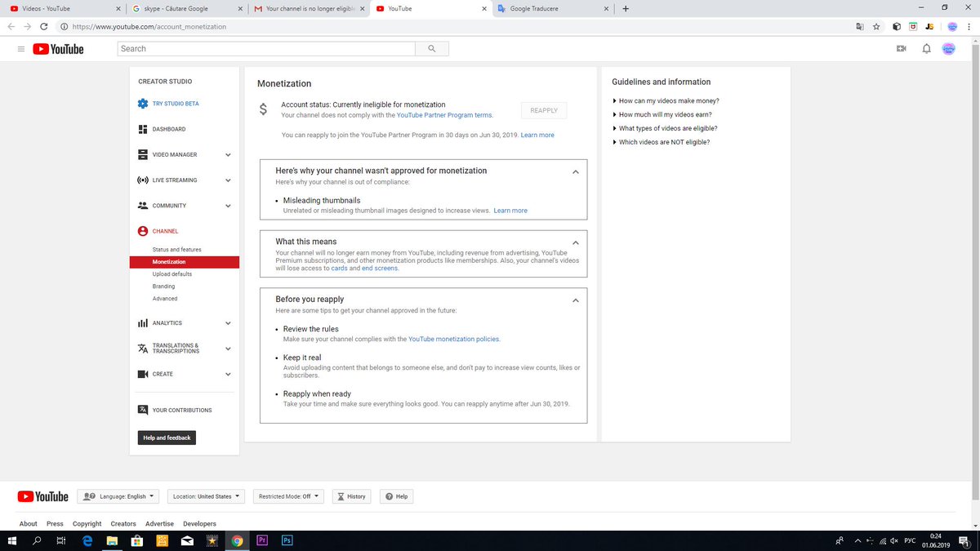Click the Community people icon
980x551 pixels.
point(143,206)
